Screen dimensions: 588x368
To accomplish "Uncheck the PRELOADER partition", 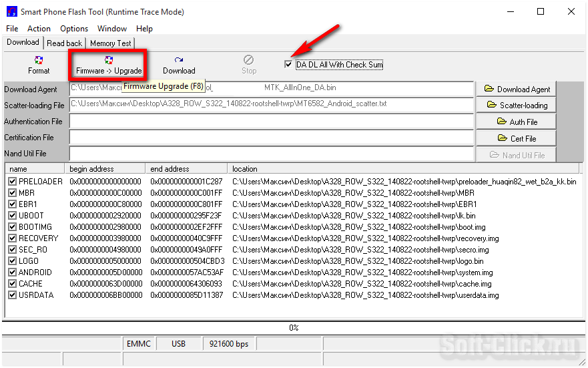I will [13, 182].
